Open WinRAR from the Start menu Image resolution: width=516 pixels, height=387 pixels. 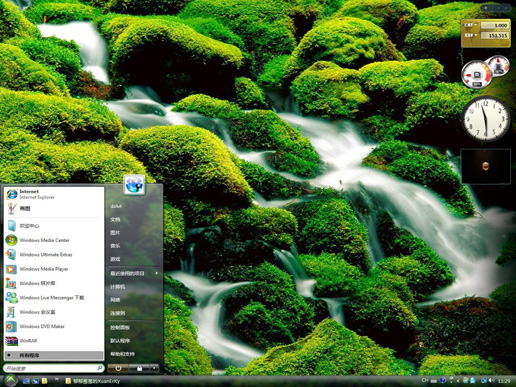point(53,341)
